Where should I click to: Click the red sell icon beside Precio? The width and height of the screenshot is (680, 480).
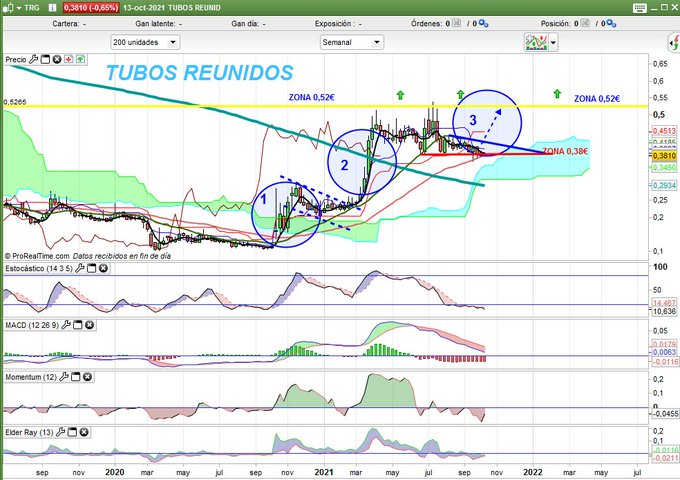[x=69, y=59]
